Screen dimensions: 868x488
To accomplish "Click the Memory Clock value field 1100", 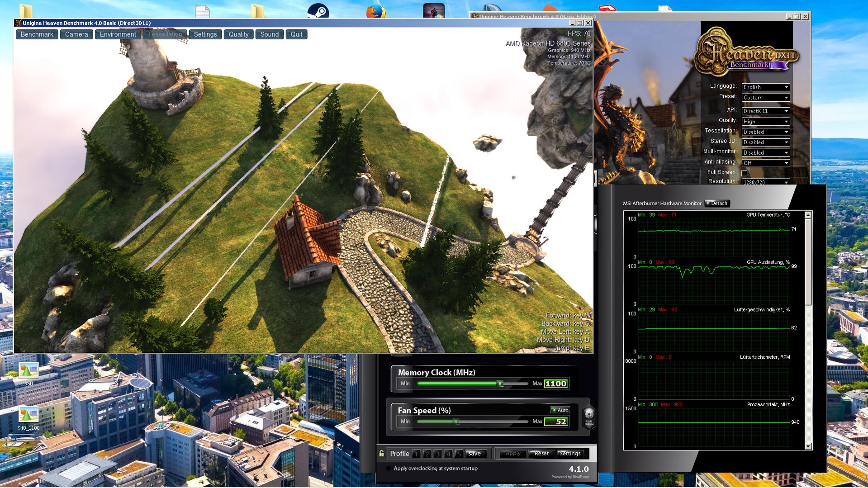I will coord(556,384).
